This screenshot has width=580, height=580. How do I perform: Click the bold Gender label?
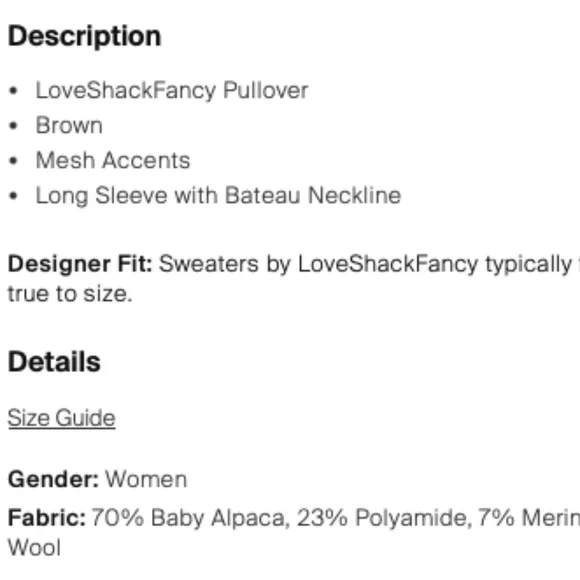tap(53, 479)
